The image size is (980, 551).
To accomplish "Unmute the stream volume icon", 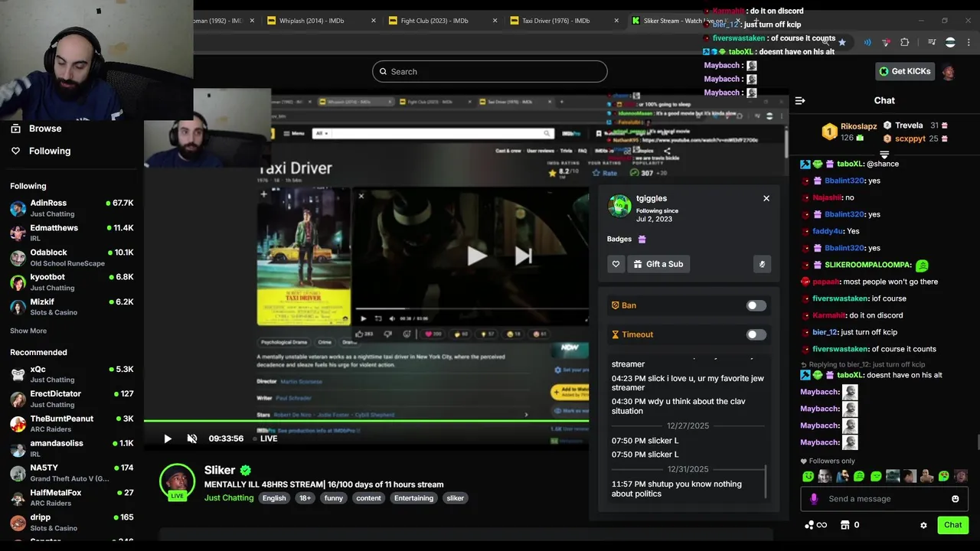I will 192,439.
